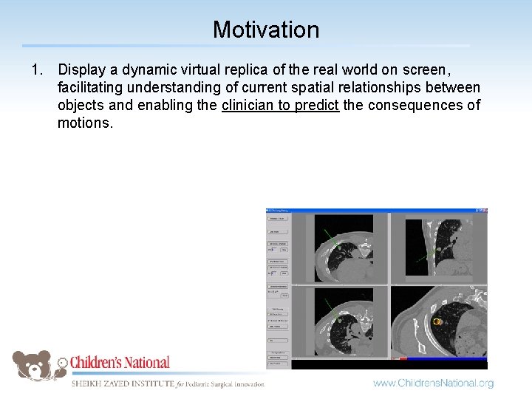Click the red segment of the progress bar
The height and width of the screenshot is (399, 532).
(x=403, y=358)
